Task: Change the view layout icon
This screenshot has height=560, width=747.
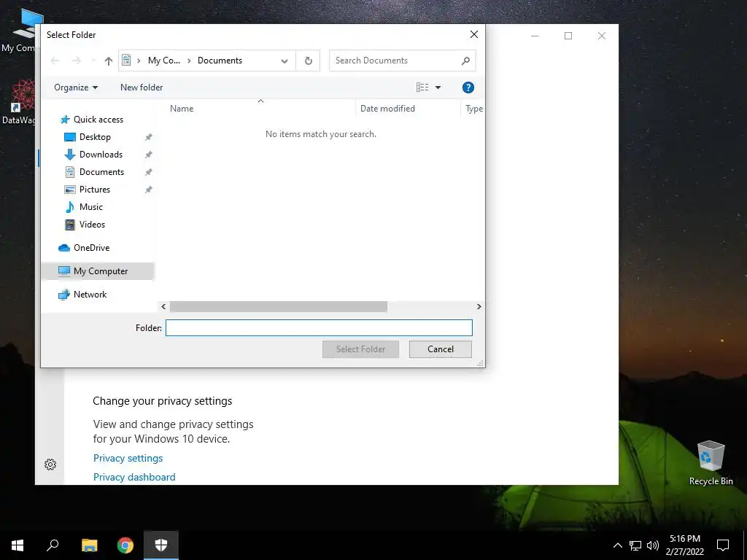Action: [422, 87]
